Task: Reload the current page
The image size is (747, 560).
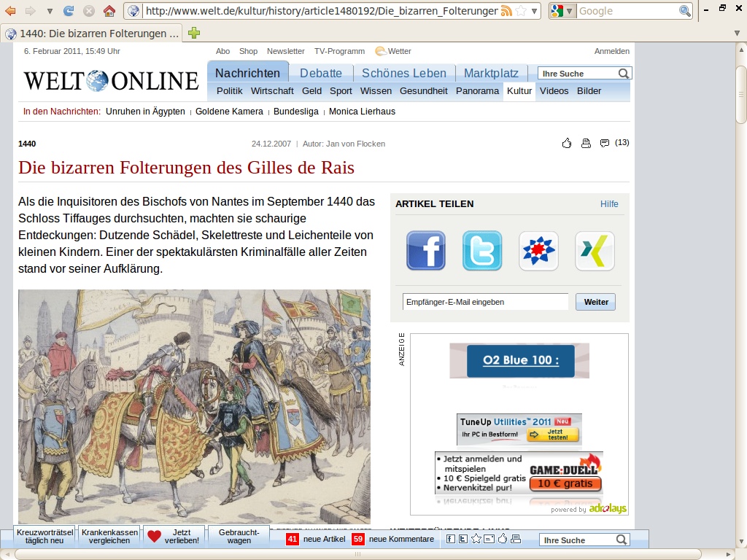Action: click(x=69, y=10)
